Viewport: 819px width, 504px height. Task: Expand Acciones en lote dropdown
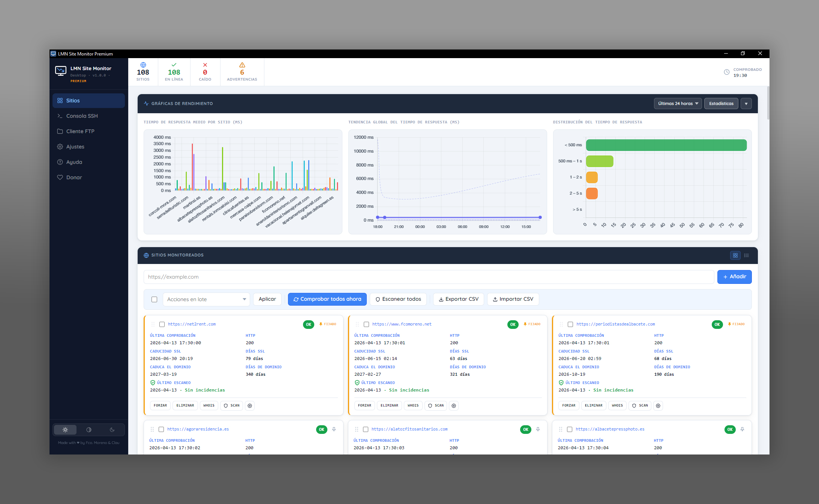pos(206,299)
